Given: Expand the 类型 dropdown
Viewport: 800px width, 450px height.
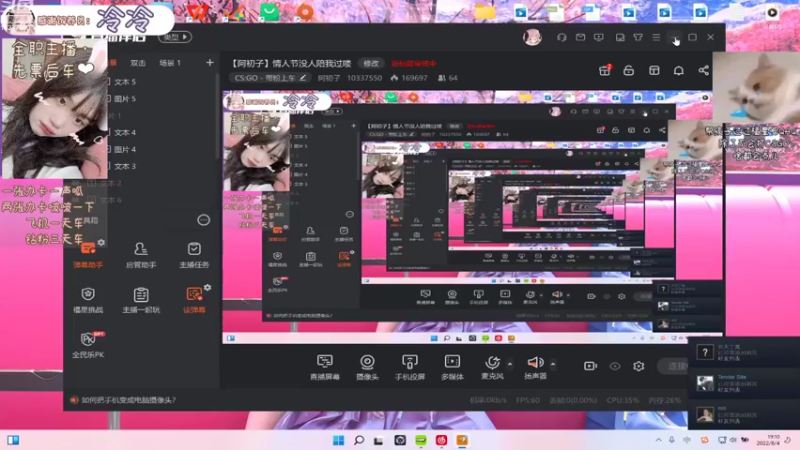Looking at the screenshot, I should (175, 37).
